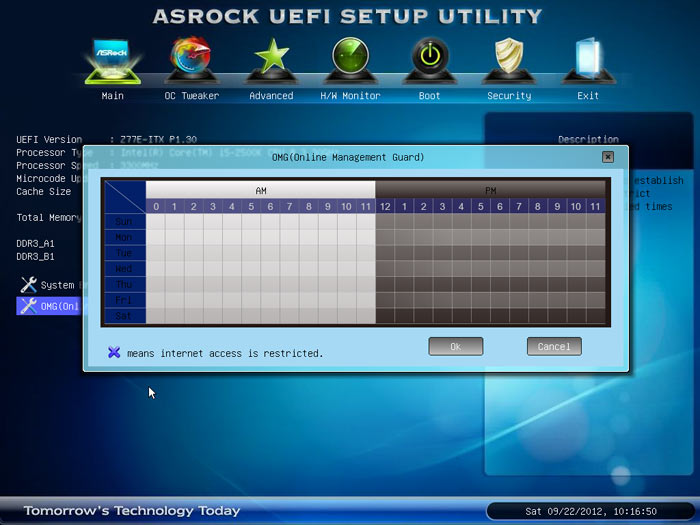700x525 pixels.
Task: Select the OC Tweaker icon
Action: [x=191, y=60]
